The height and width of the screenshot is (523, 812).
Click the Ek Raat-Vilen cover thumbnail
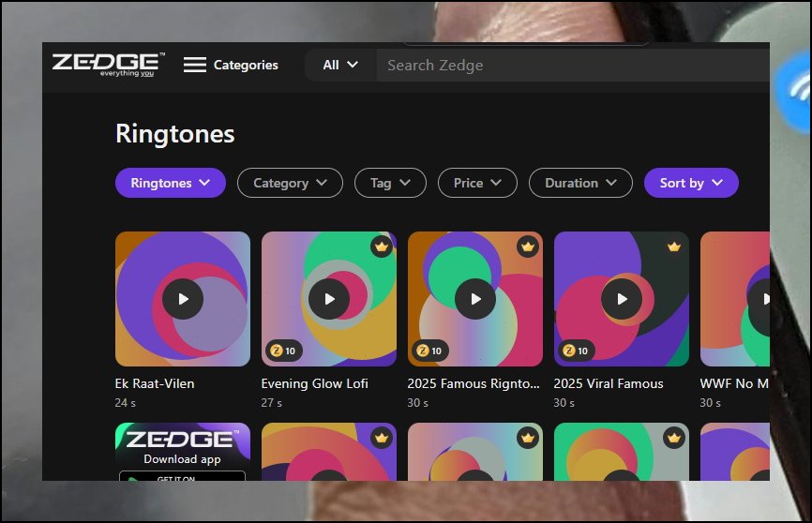[x=183, y=299]
